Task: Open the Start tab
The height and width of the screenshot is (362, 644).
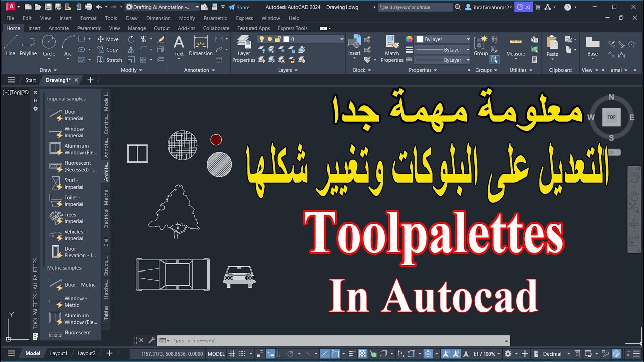Action: click(30, 80)
